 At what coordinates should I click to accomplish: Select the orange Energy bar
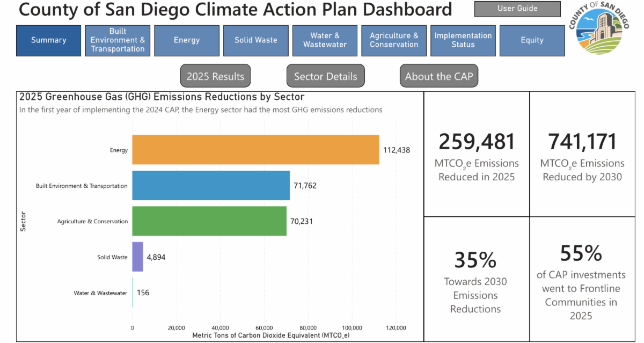pos(255,150)
